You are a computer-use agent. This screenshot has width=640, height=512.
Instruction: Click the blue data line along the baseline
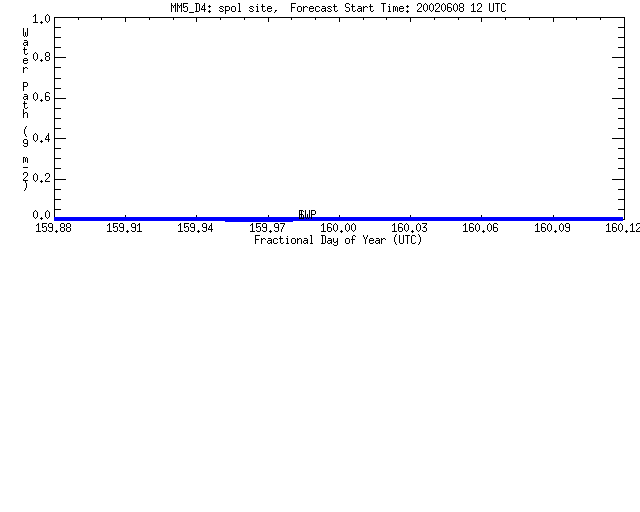(x=338, y=219)
